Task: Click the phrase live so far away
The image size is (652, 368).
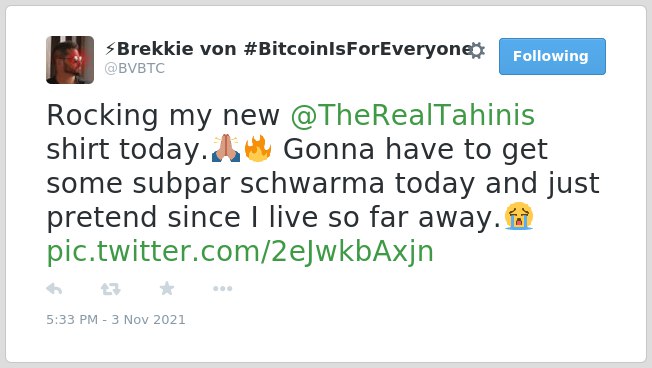Action: 384,217
